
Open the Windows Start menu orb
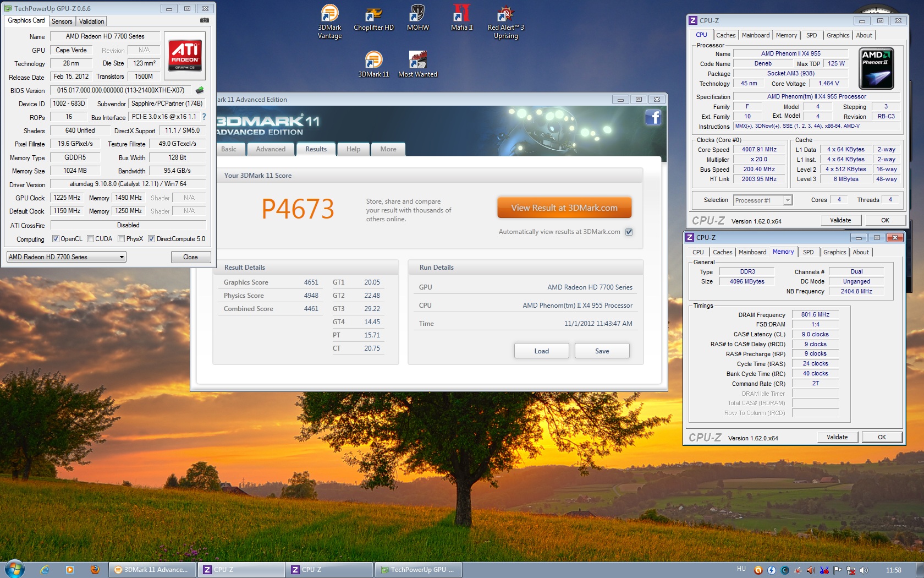click(x=14, y=569)
